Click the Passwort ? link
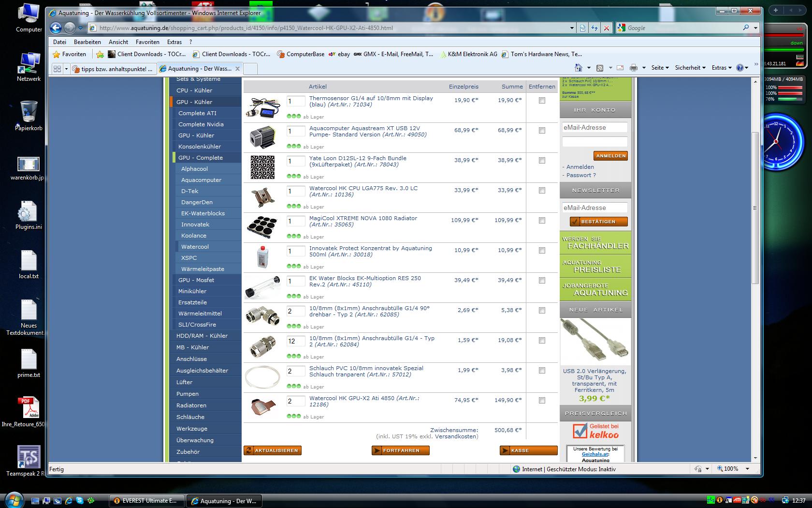The height and width of the screenshot is (508, 812). coord(581,175)
